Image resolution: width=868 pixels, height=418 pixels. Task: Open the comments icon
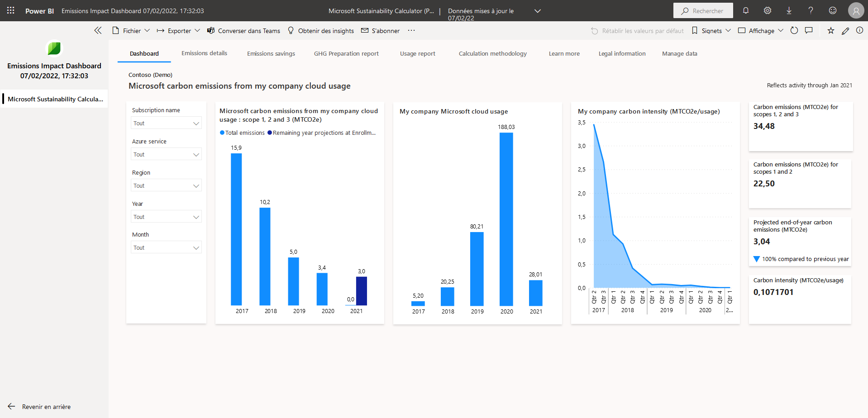[x=809, y=30]
